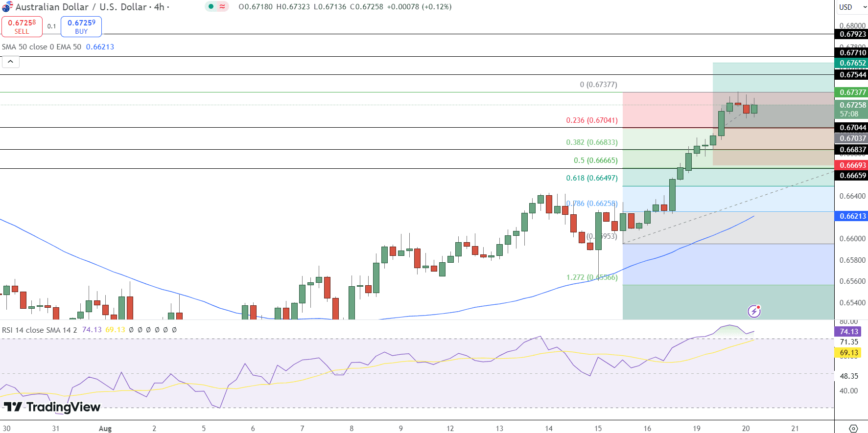Viewport: 868px width, 433px height.
Task: Click the blue 0.66213 indicator value in legend
Action: coord(100,47)
